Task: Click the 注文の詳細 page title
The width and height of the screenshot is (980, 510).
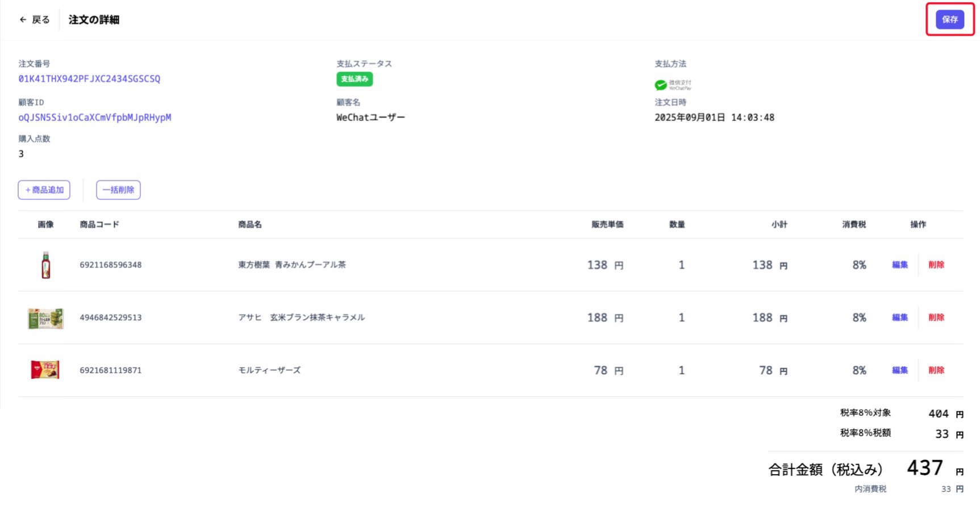Action: click(94, 20)
